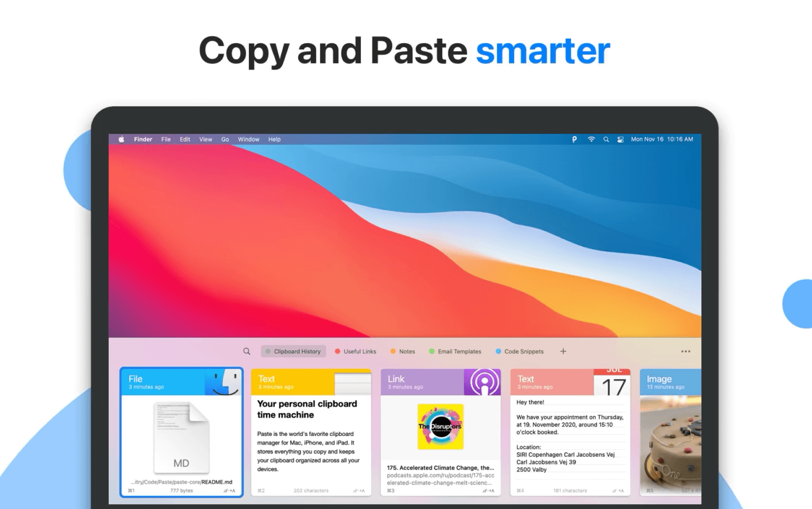
Task: Open Control Center icon
Action: pyautogui.click(x=621, y=139)
